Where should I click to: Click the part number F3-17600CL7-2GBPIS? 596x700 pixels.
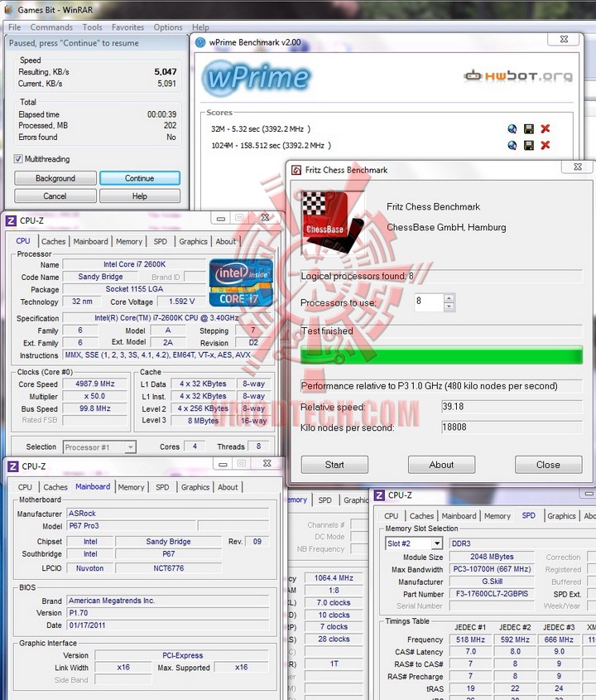492,594
